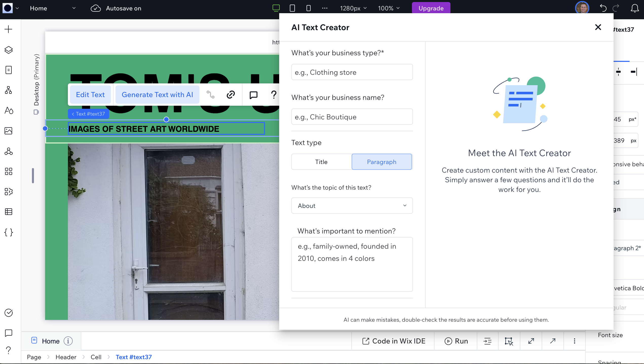Click the expand code panel diagonal arrows
The height and width of the screenshot is (364, 644).
click(531, 341)
